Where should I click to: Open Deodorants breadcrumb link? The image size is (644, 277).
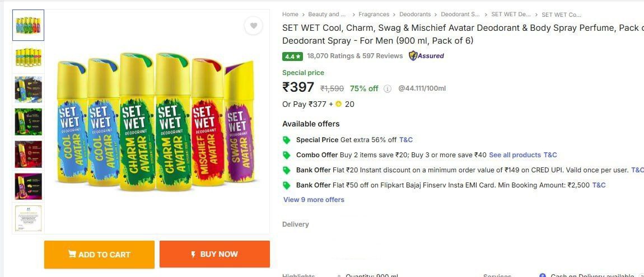(x=415, y=15)
